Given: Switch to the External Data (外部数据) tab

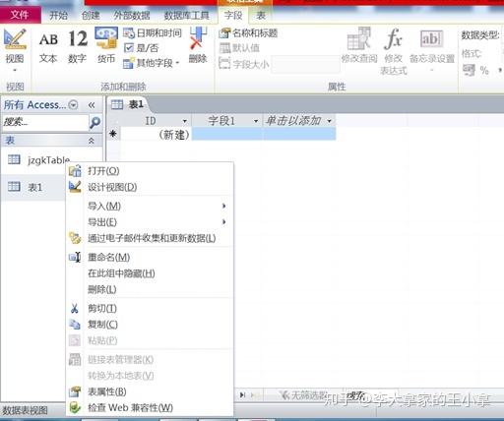Looking at the screenshot, I should pos(132,16).
